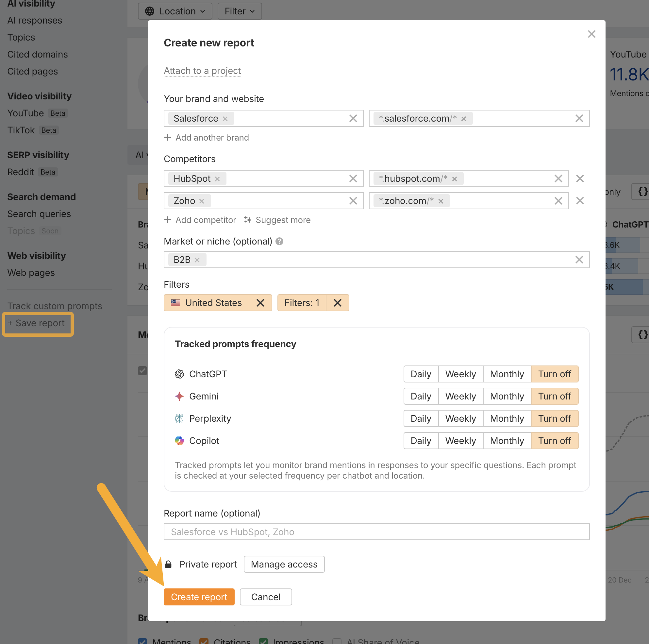Set Perplexity frequency to Monthly
The height and width of the screenshot is (644, 649).
(507, 418)
